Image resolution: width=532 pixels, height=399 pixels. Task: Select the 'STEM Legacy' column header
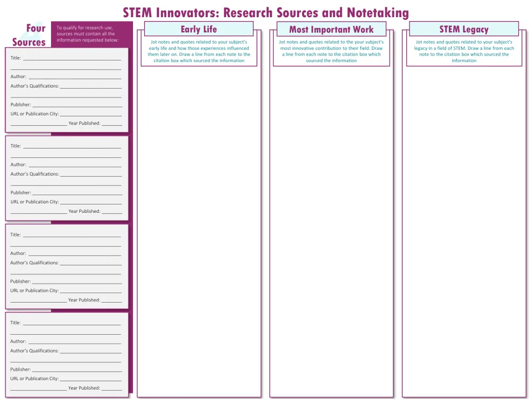pos(464,29)
